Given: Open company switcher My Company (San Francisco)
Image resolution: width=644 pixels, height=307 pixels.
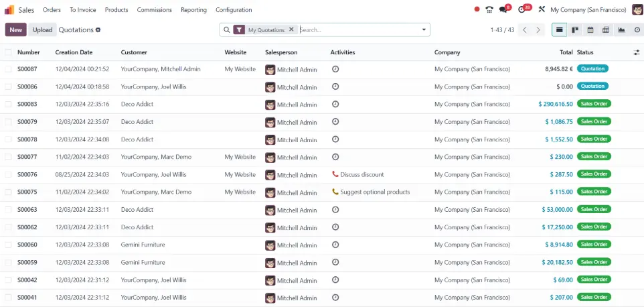Looking at the screenshot, I should pos(588,10).
